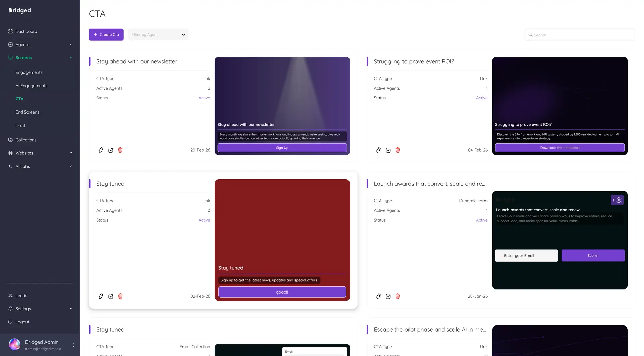This screenshot has width=644, height=356.
Task: Expand the Agents section in the sidebar
Action: 71,44
